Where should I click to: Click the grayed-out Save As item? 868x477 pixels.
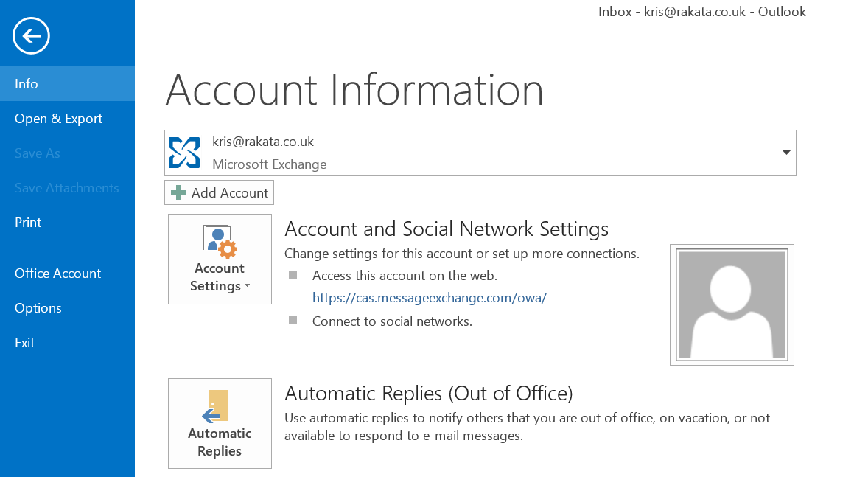(x=37, y=153)
